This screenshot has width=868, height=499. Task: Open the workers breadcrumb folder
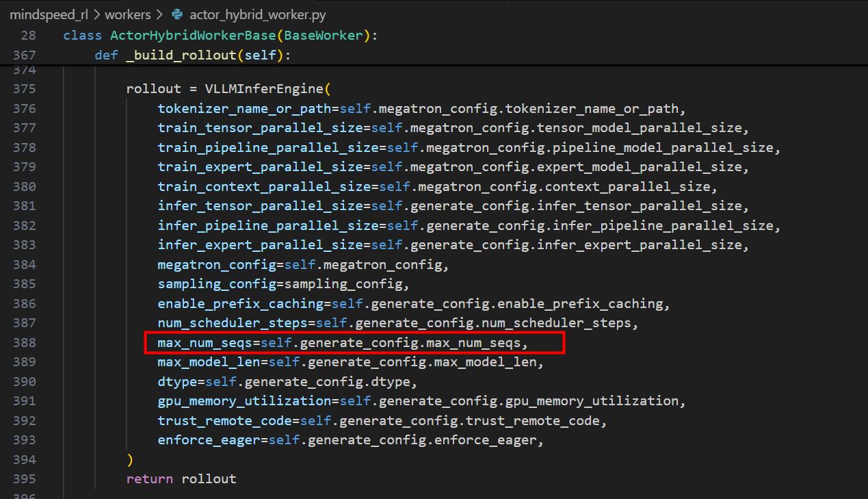point(128,14)
